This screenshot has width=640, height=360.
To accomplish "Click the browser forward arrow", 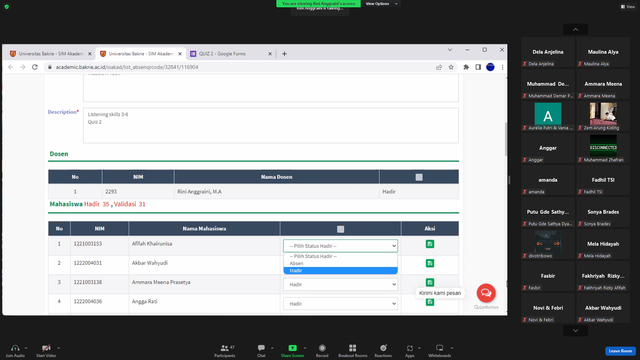I will [x=23, y=67].
